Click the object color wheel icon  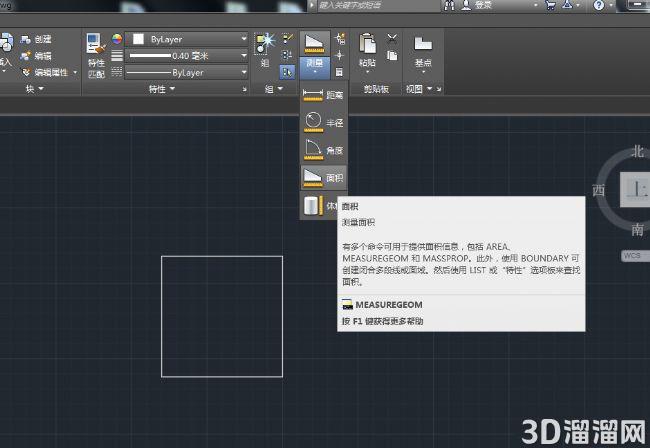click(x=117, y=39)
